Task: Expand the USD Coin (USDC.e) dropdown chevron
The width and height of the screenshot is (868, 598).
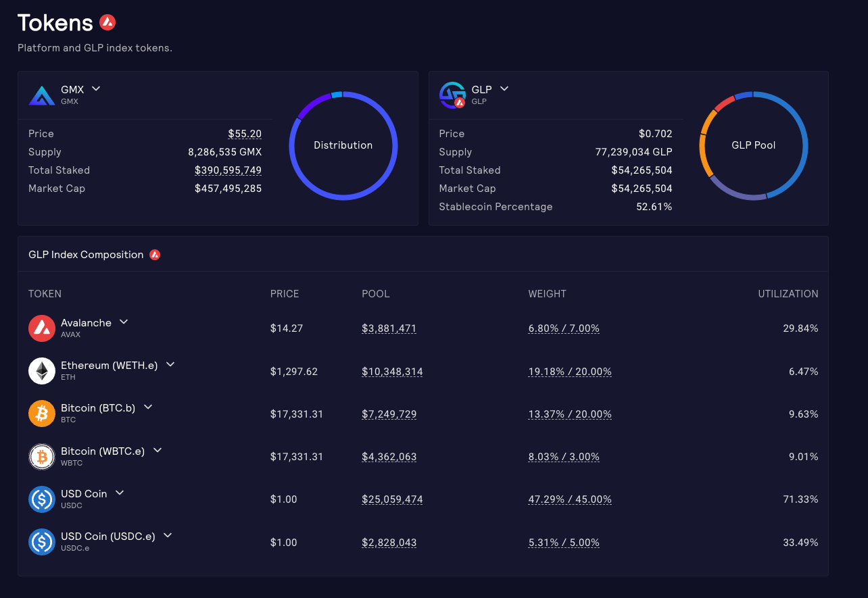Action: [168, 536]
